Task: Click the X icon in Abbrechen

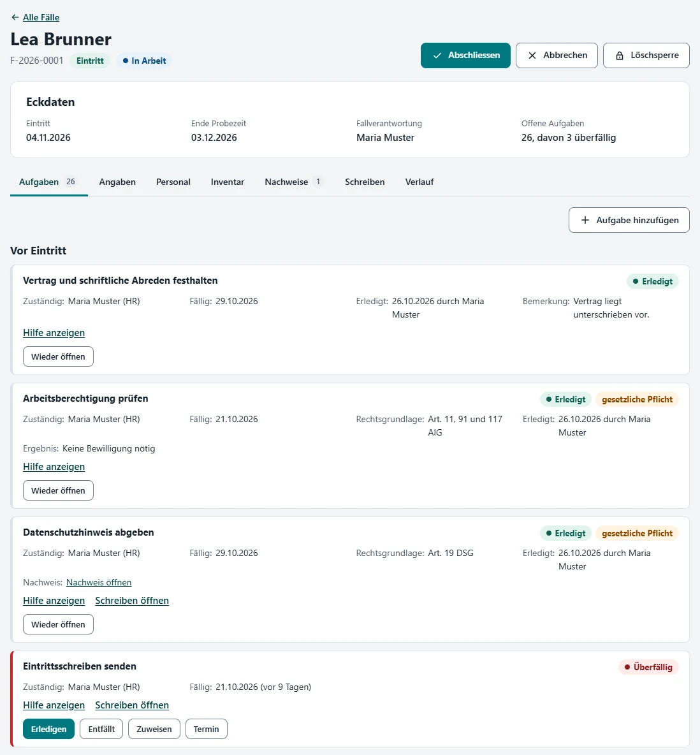Action: pyautogui.click(x=532, y=55)
